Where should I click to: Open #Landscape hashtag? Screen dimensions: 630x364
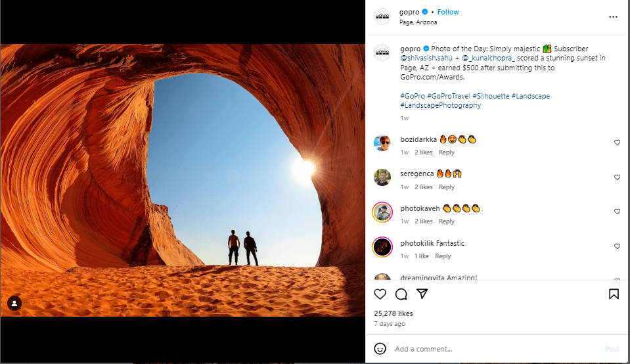click(531, 96)
